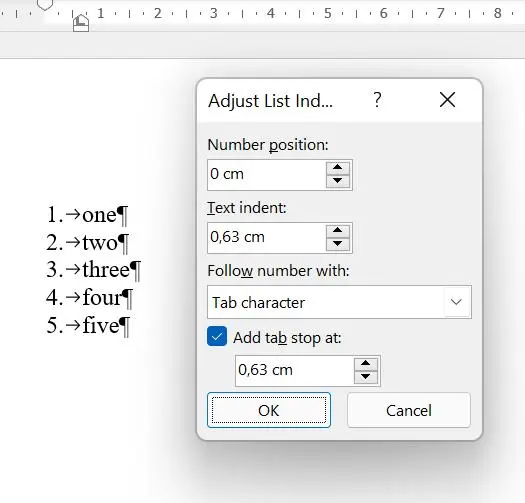Image resolution: width=525 pixels, height=503 pixels.
Task: Increase Text indent with up arrow
Action: (338, 231)
